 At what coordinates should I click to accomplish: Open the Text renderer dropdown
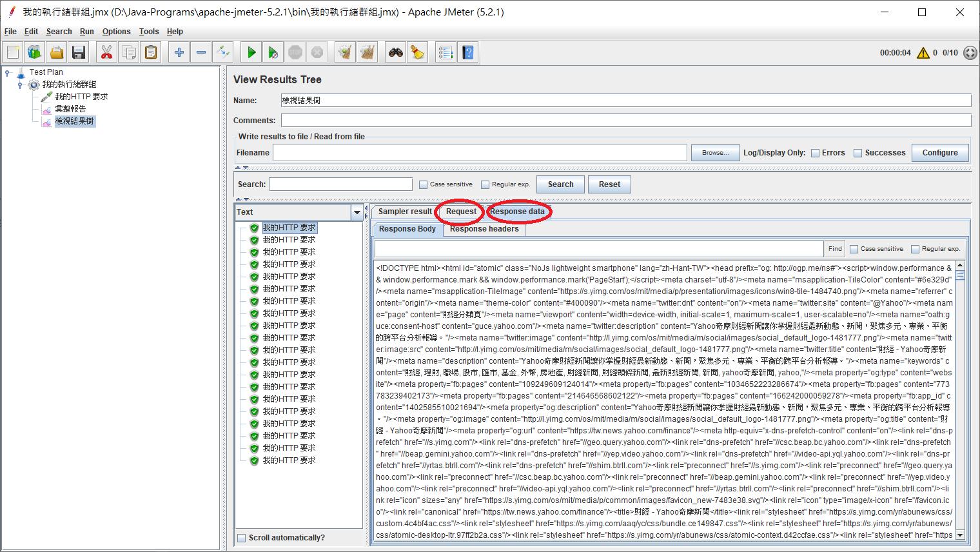click(x=357, y=212)
